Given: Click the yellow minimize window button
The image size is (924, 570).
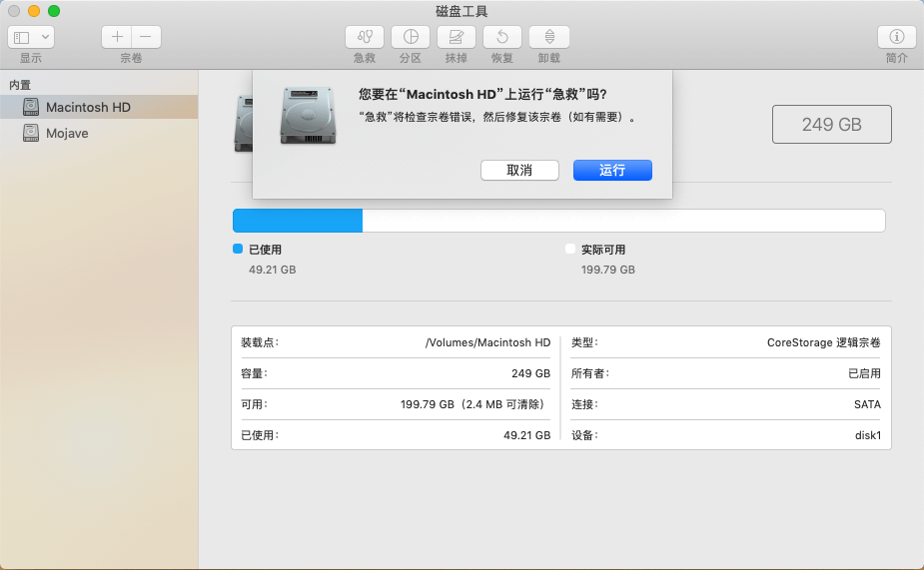Looking at the screenshot, I should coord(34,11).
